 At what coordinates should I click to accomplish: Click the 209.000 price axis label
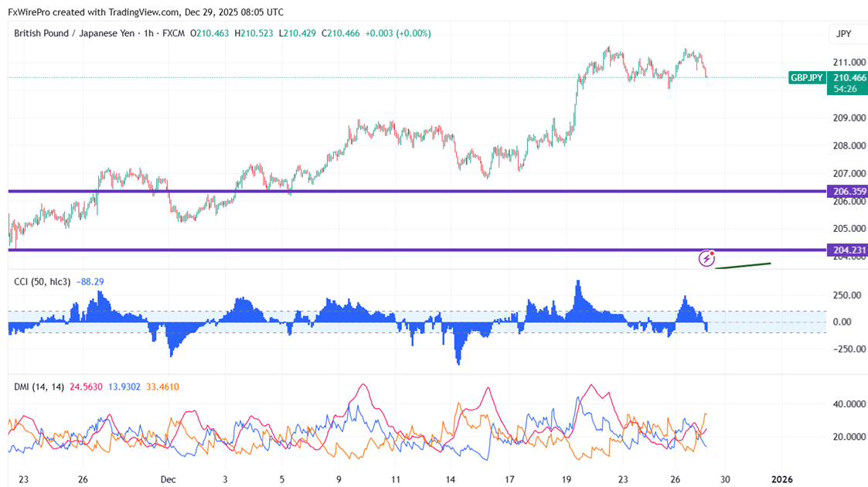coord(849,117)
